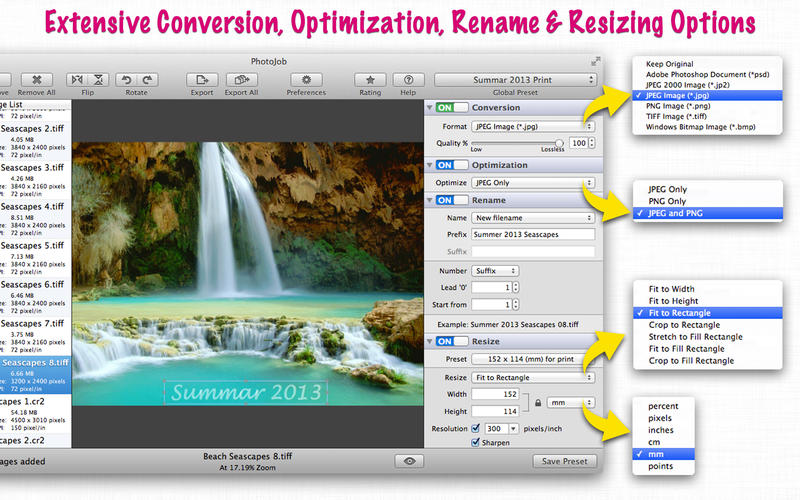Click the Rating star icon
The image size is (800, 500).
[x=370, y=80]
